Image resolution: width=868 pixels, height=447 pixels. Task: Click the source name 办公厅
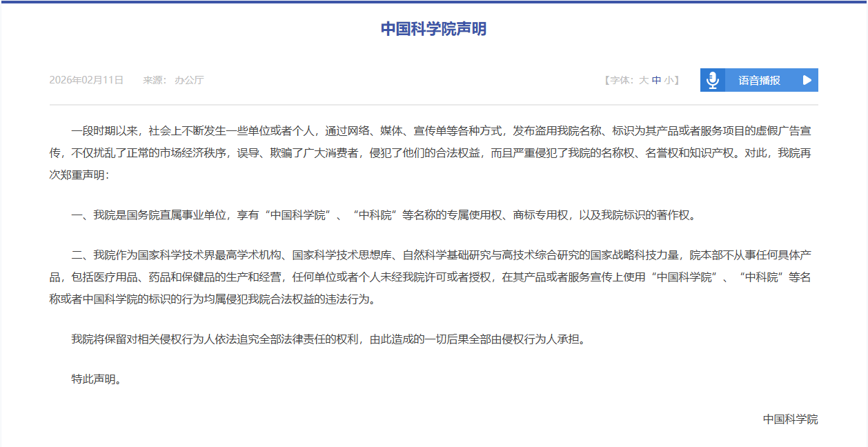point(189,80)
